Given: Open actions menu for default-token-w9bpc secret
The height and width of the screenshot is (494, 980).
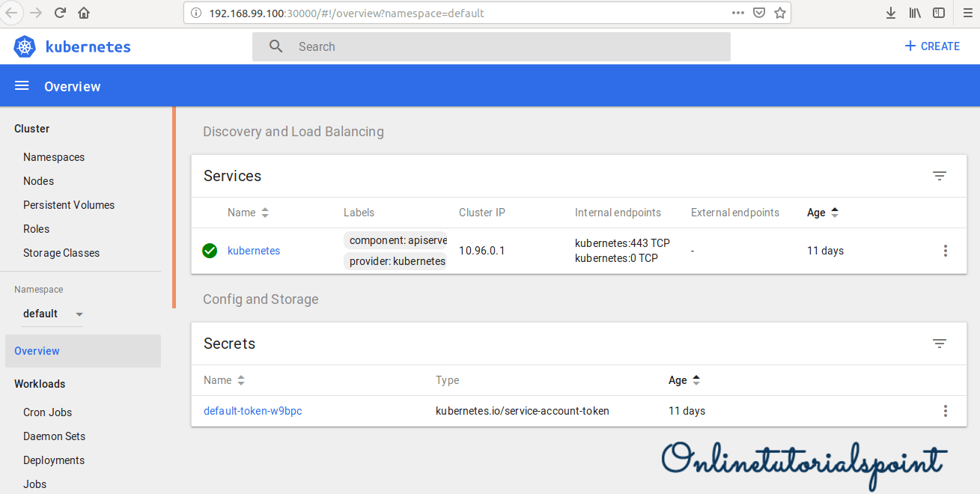Looking at the screenshot, I should click(x=946, y=411).
